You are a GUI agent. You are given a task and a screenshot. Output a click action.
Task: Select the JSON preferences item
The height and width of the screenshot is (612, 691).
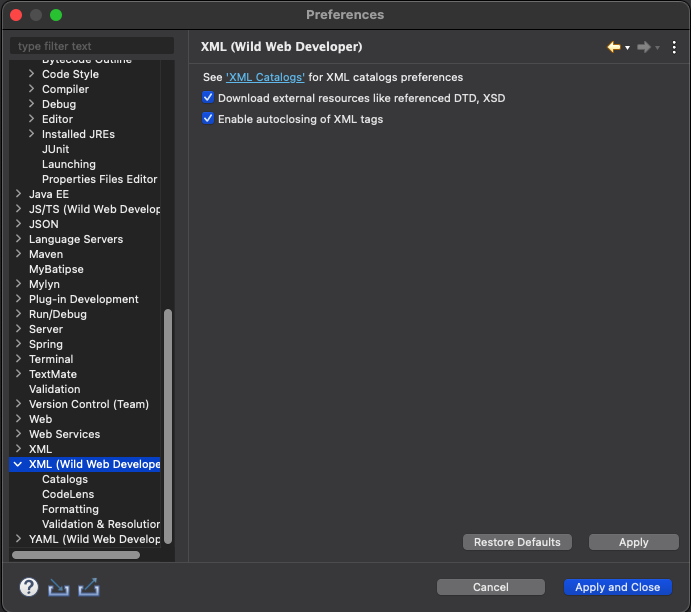pyautogui.click(x=44, y=224)
